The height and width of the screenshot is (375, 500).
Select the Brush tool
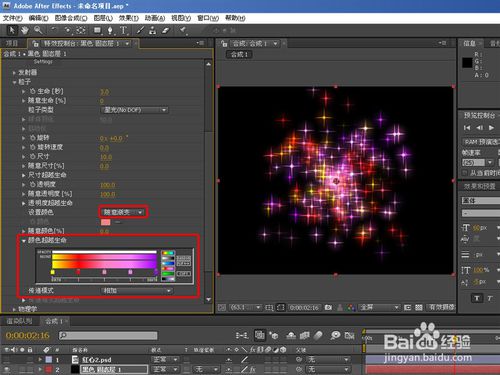(x=140, y=30)
